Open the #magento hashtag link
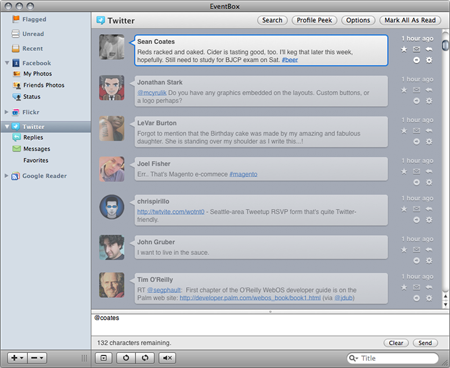Viewport: 450px width, 368px height. pos(243,174)
